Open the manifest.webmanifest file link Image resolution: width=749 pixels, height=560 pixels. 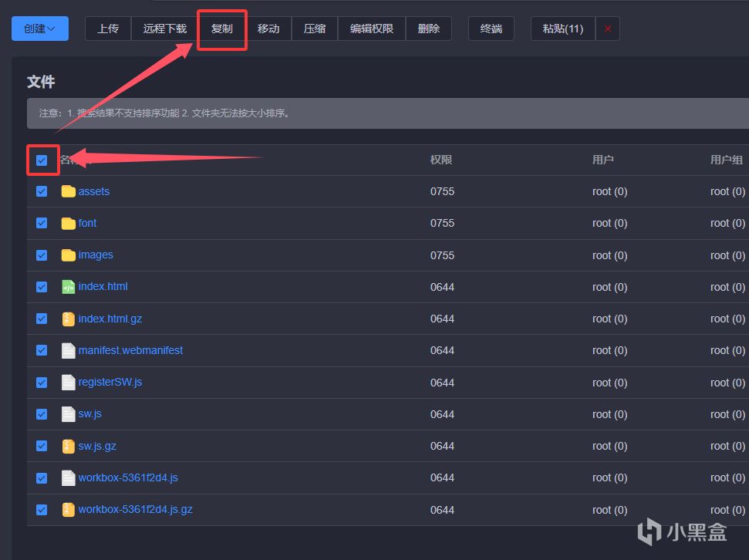coord(130,350)
